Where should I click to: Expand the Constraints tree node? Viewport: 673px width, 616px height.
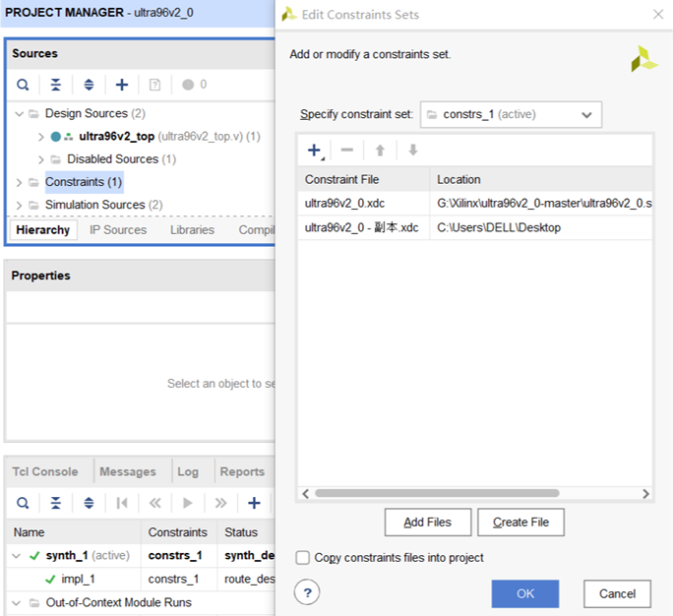[19, 182]
